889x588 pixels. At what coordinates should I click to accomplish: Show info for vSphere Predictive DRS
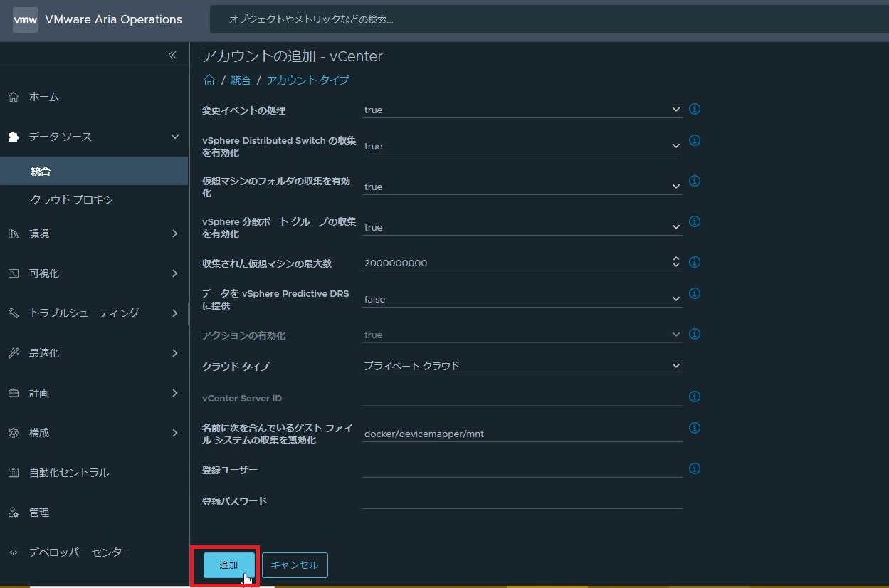[x=695, y=293]
